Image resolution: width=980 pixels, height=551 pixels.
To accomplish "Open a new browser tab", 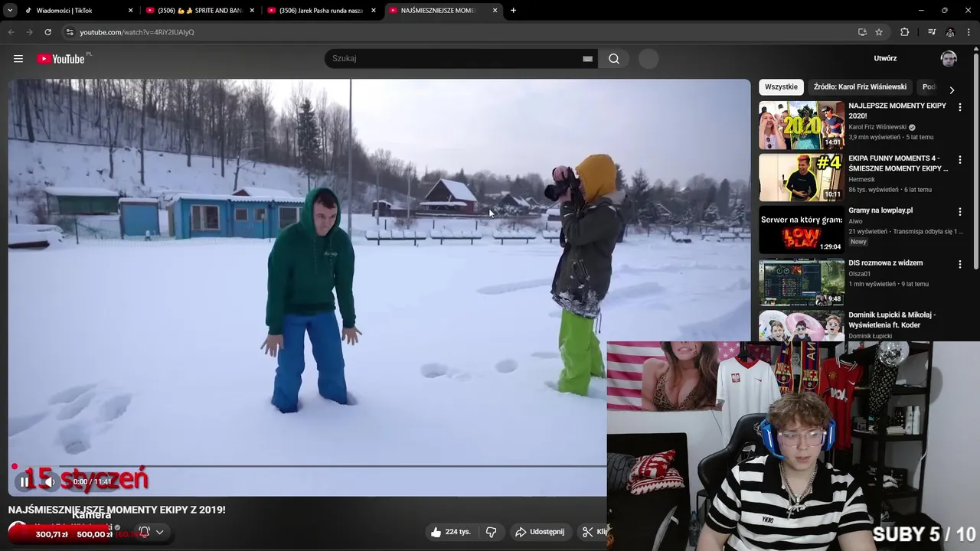I will point(513,11).
